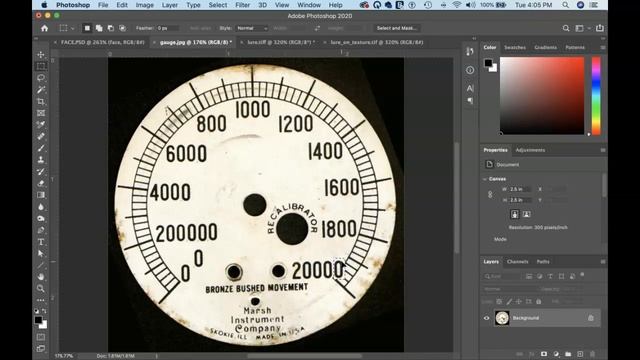Toggle link between canvas width and height

490,195
